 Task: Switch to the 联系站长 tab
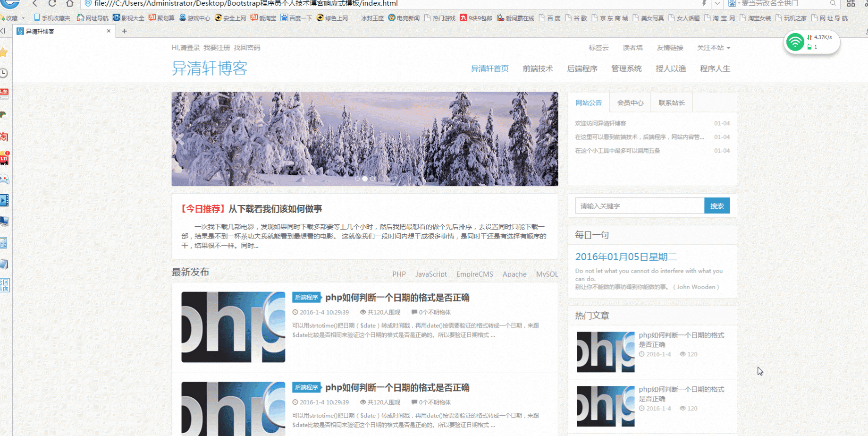point(671,103)
